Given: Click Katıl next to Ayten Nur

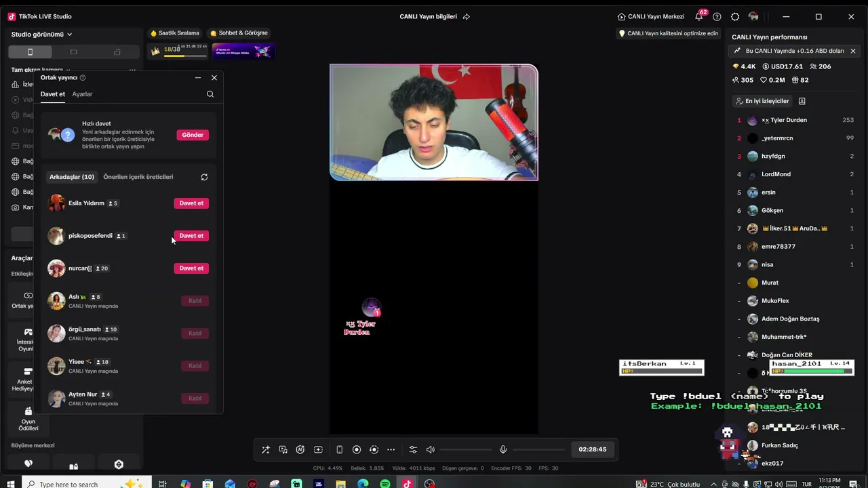Looking at the screenshot, I should tap(195, 399).
